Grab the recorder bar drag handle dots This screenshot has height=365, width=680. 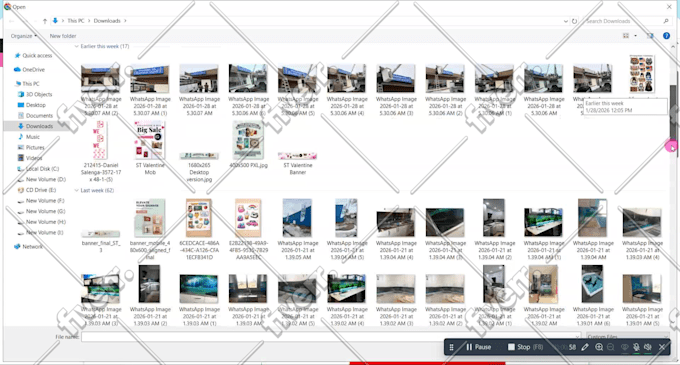pyautogui.click(x=451, y=347)
